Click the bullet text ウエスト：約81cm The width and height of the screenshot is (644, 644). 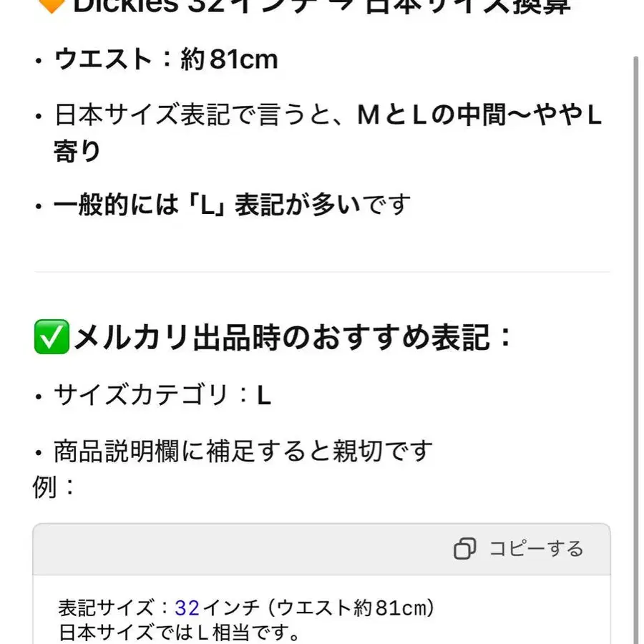click(166, 59)
